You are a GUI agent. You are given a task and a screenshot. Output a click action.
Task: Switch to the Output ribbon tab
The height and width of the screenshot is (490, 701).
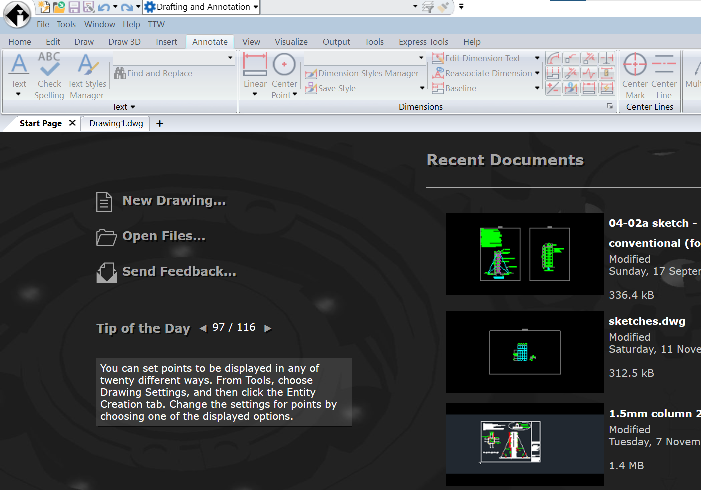(x=336, y=42)
